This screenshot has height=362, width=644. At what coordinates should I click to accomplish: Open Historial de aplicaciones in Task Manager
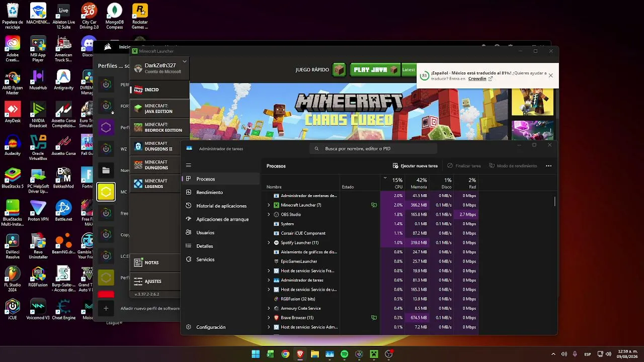(x=221, y=206)
